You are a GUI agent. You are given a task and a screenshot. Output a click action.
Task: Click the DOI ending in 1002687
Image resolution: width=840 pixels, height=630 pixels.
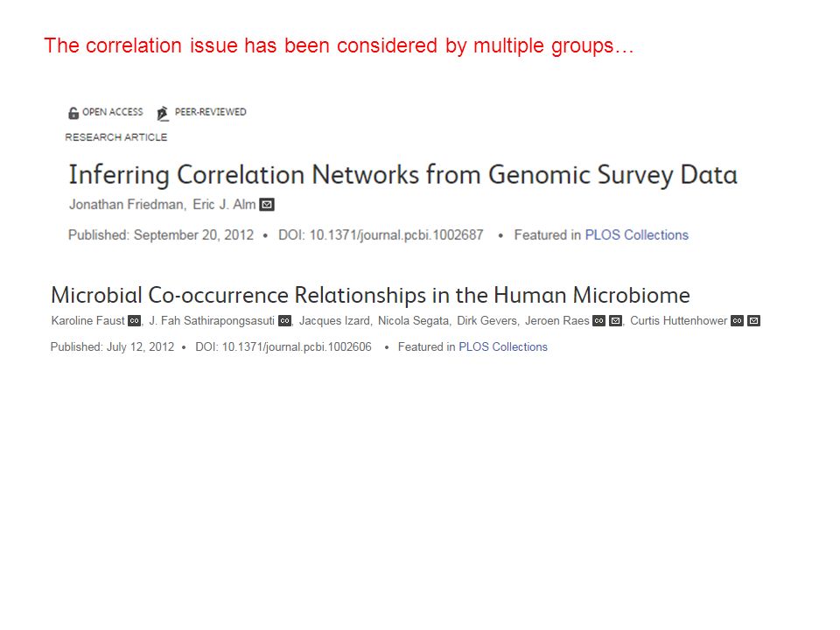coord(381,235)
